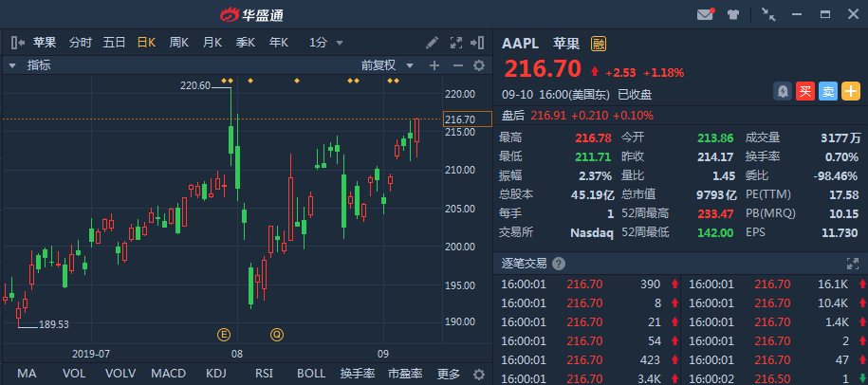Select the 月K monthly candlestick tab
The width and height of the screenshot is (868, 385).
click(x=212, y=43)
